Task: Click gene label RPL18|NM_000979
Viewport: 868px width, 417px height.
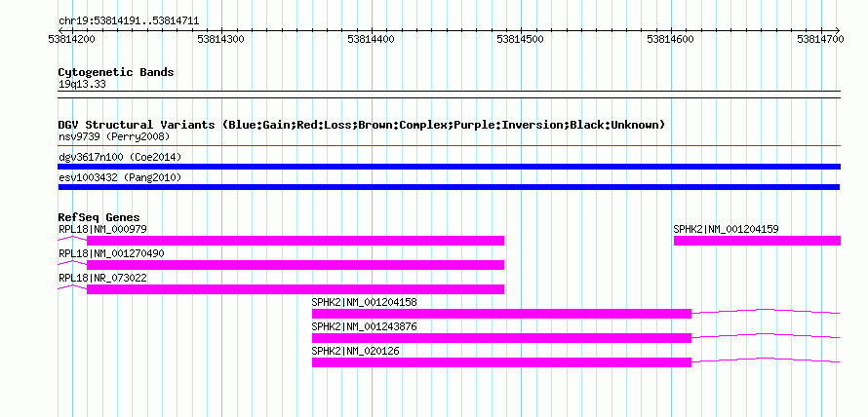Action: tap(103, 229)
